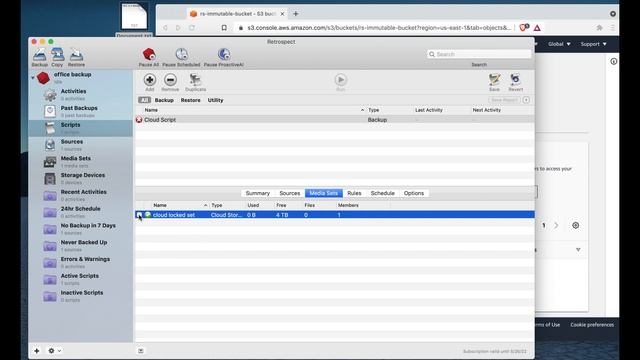Open No Backup in 7 Days folder

click(x=81, y=229)
